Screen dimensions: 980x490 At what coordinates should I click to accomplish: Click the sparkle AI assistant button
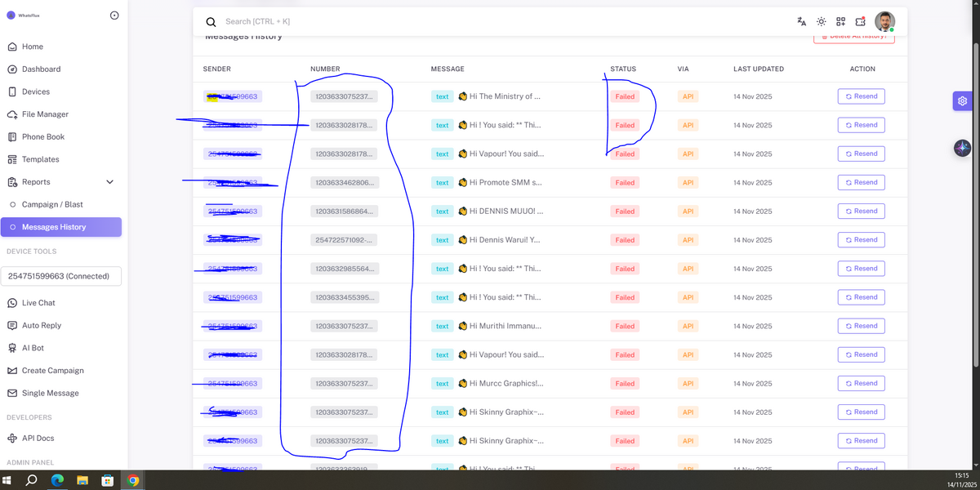tap(962, 148)
